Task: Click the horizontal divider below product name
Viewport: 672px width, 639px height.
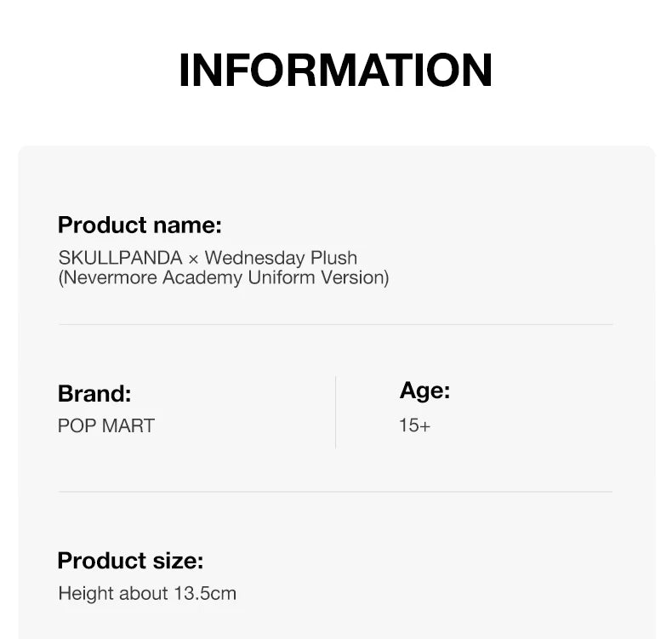Action: click(335, 324)
